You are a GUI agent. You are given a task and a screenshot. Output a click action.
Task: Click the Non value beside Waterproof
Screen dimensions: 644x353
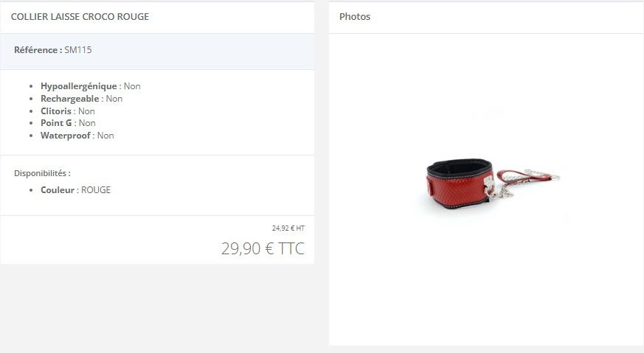click(105, 136)
